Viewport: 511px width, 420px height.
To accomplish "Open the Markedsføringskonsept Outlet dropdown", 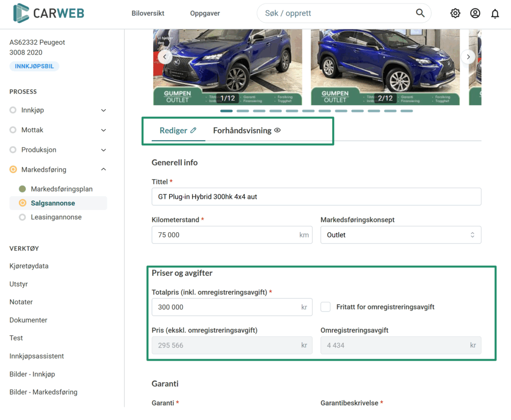I will pyautogui.click(x=401, y=235).
